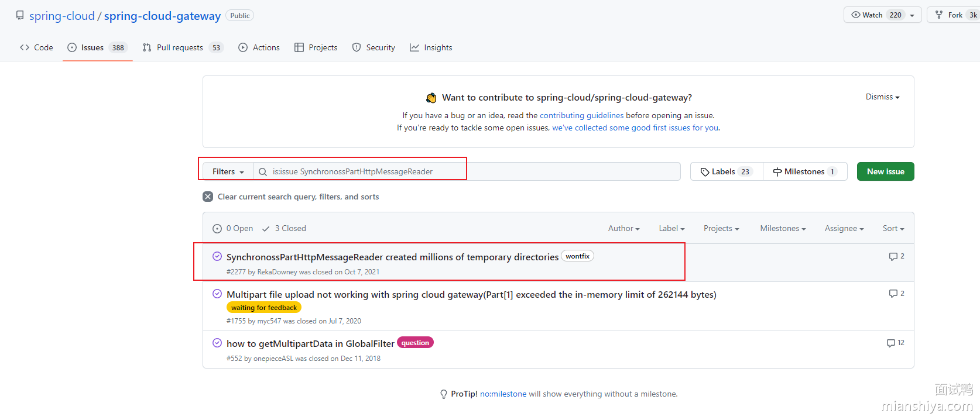Click the comment icon on issue #2277
980x420 pixels.
tap(893, 257)
